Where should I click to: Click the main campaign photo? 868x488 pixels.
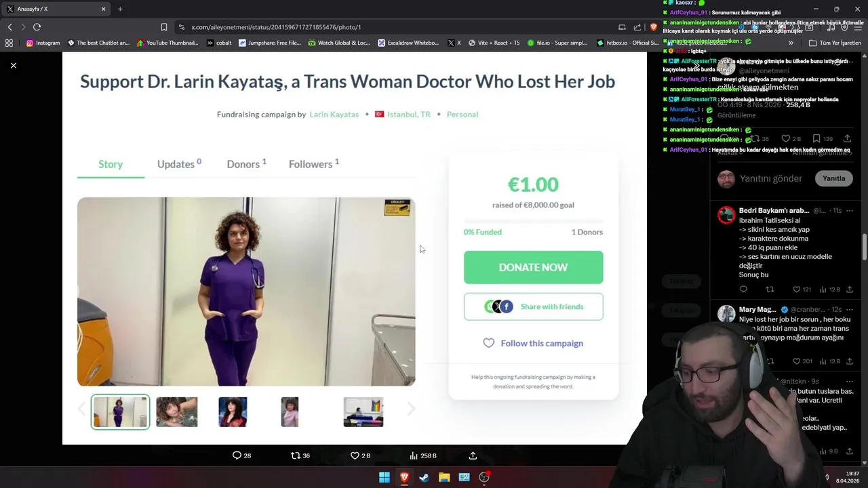click(246, 291)
